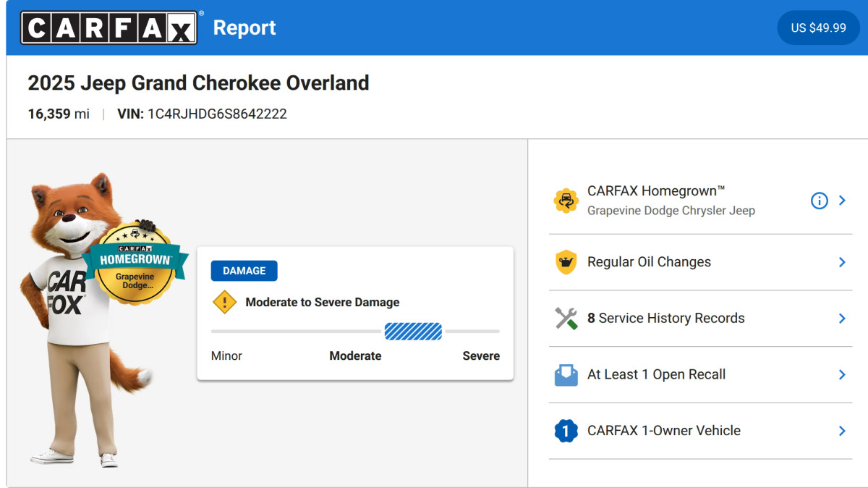Screen dimensions: 868x488
Task: Click the striped damage severity bar
Action: [413, 332]
